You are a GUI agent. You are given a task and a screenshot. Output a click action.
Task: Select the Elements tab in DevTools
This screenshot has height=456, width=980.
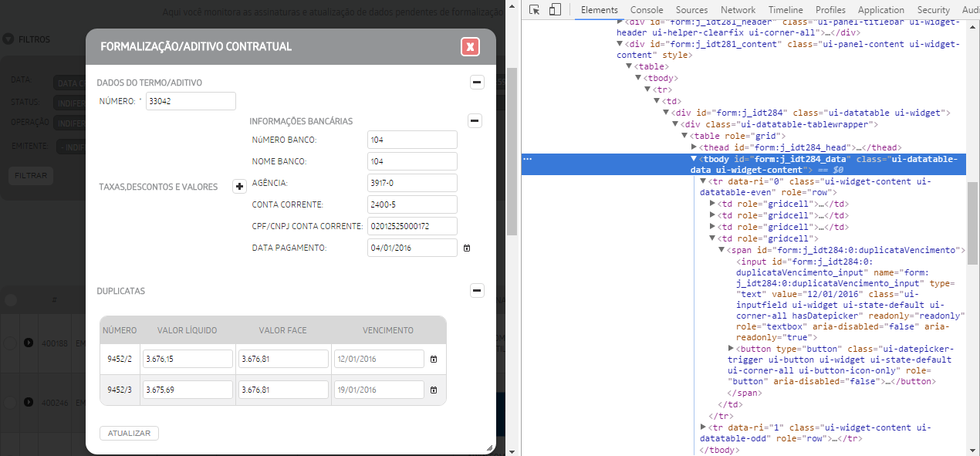point(600,10)
